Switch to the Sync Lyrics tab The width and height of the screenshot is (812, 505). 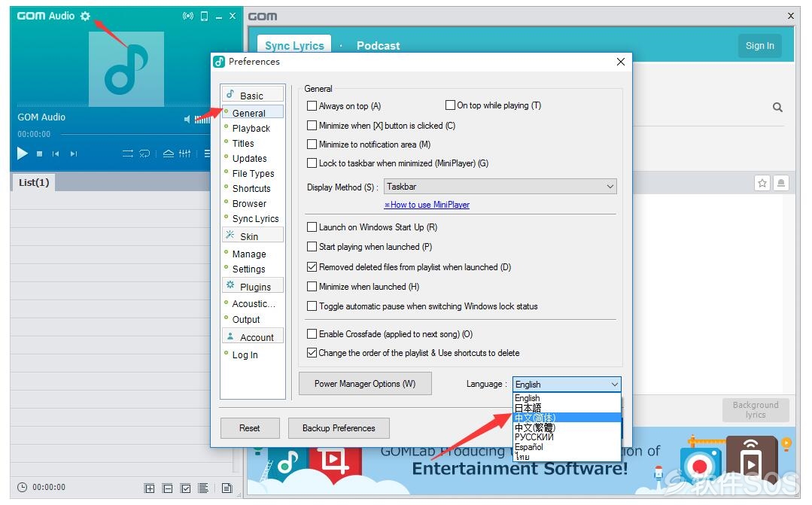pyautogui.click(x=295, y=46)
